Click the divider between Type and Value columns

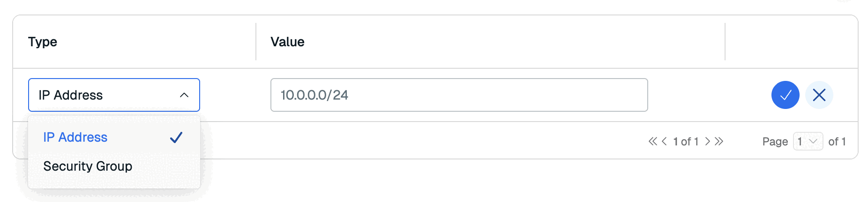(256, 42)
